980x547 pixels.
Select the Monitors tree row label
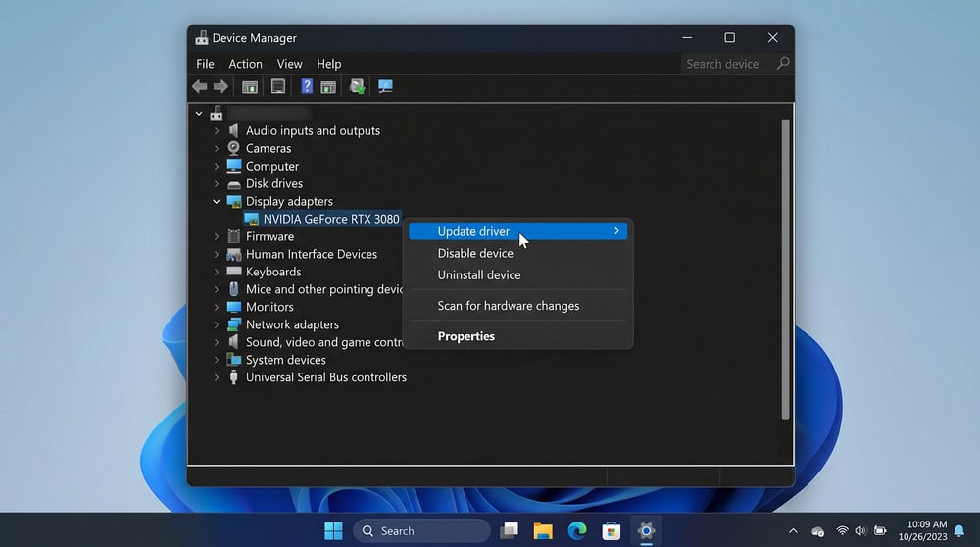[269, 307]
